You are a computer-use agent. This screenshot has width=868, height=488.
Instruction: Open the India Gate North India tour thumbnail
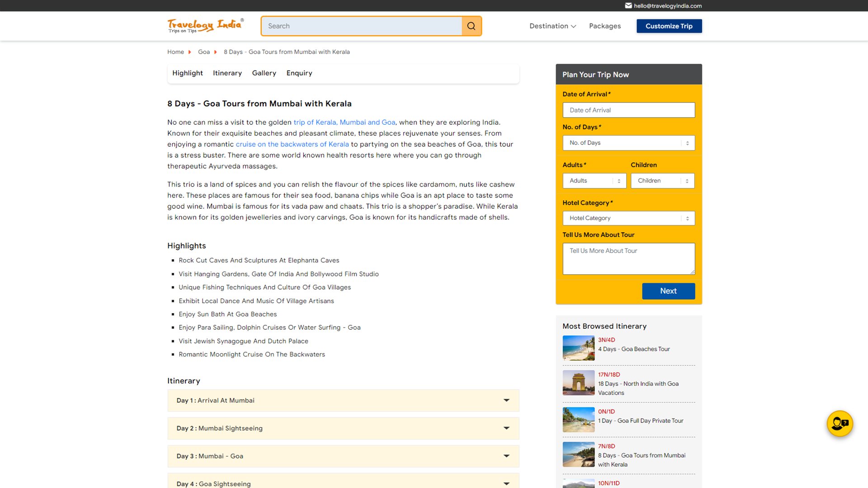coord(578,383)
